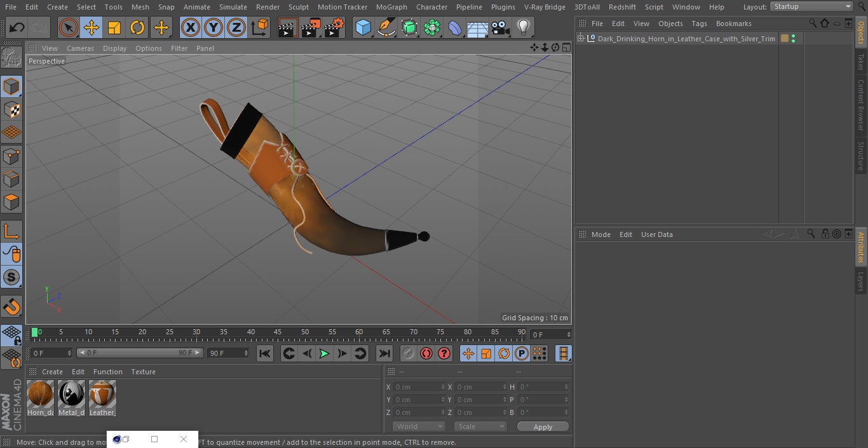Open material manager Texture menu
The width and height of the screenshot is (868, 448).
coord(144,372)
